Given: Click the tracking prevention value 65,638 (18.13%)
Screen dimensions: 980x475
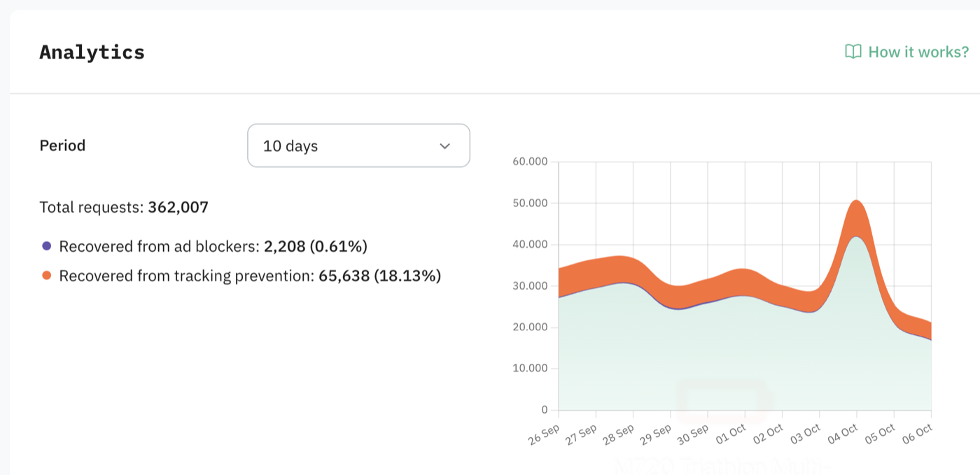Looking at the screenshot, I should (379, 276).
